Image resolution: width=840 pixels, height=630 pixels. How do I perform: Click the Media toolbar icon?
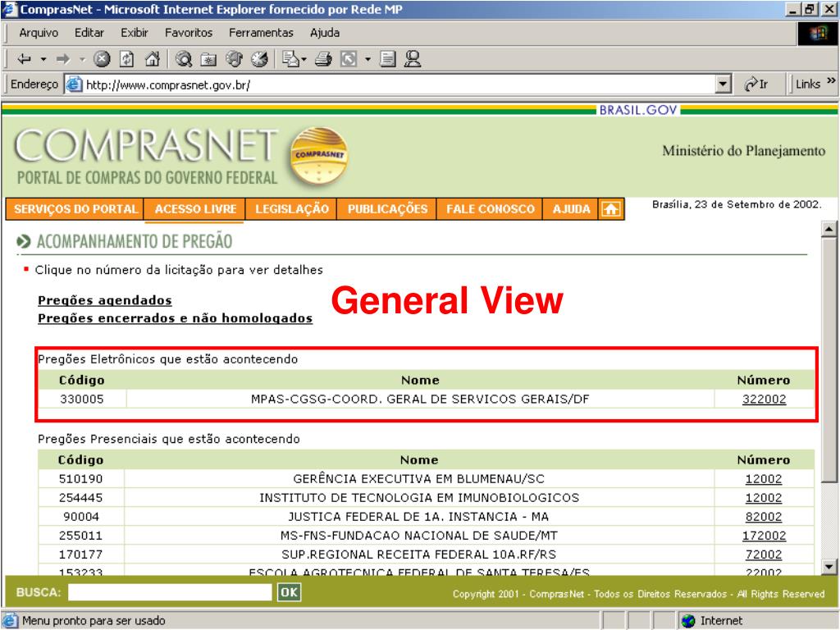point(234,59)
